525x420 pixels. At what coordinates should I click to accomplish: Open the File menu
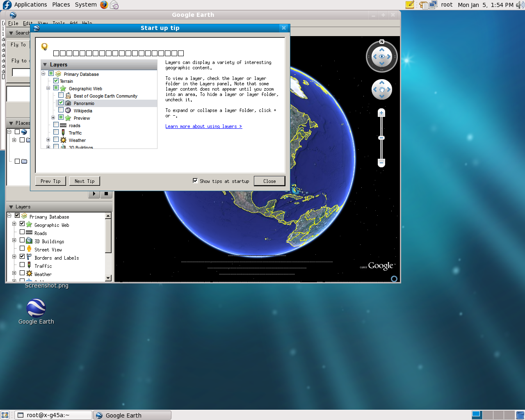click(x=13, y=23)
